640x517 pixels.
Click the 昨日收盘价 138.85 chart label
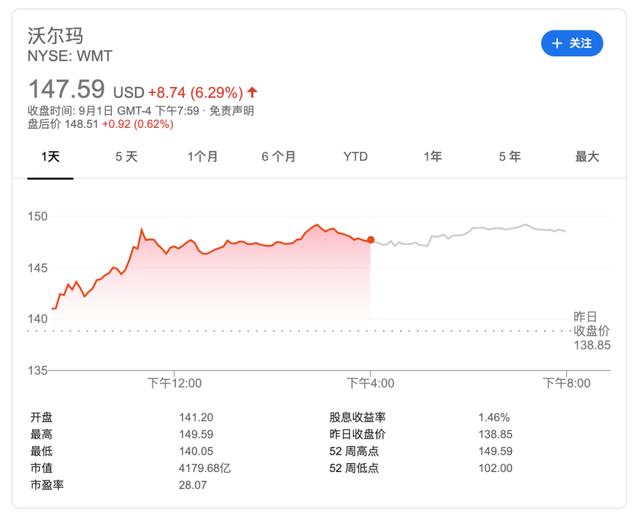coord(591,331)
